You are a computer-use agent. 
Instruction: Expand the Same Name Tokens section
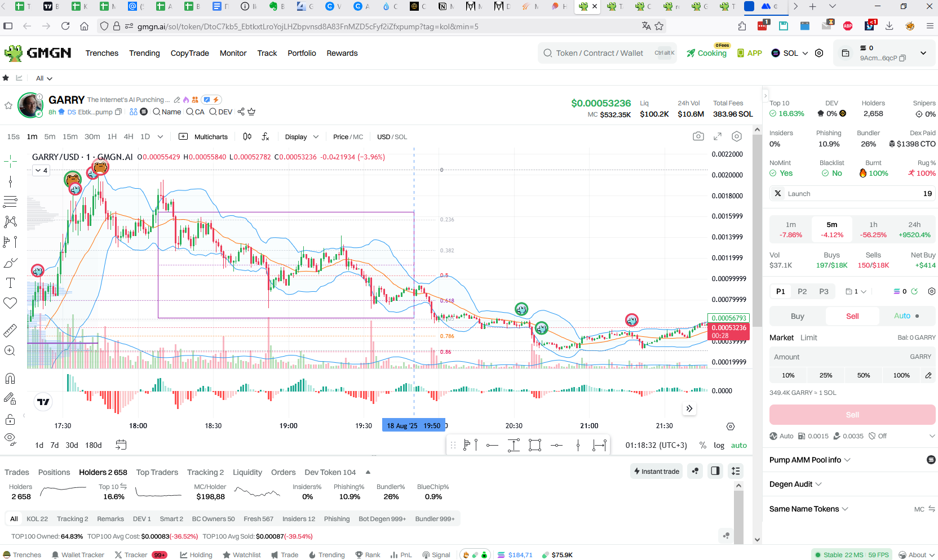(808, 509)
